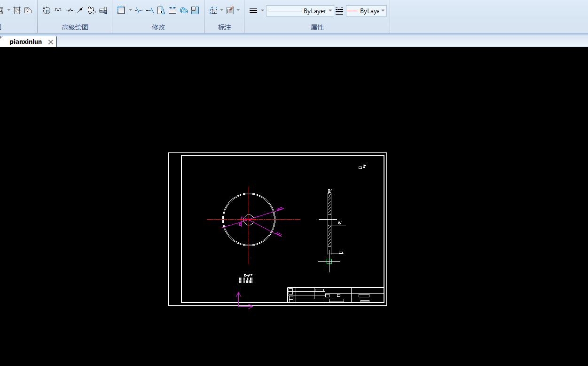Click the hole/shaft tool icon
Viewport: 588px width, 366px height.
103,10
